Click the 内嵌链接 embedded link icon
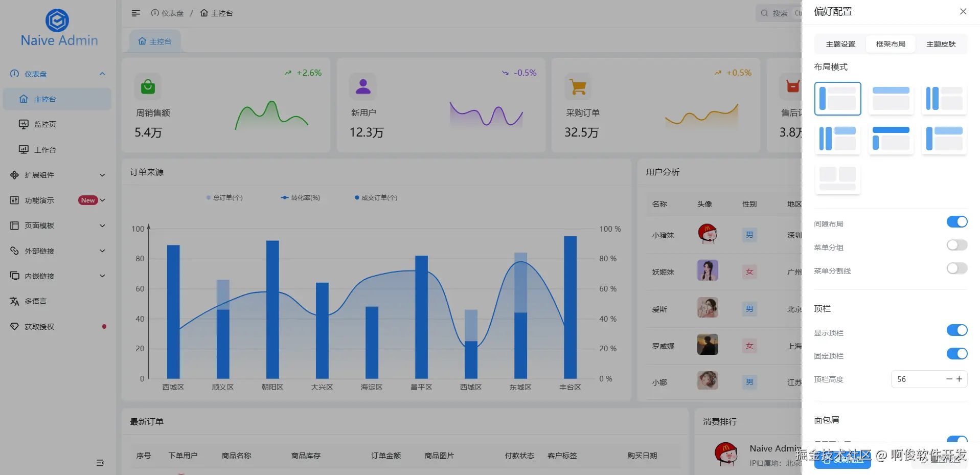 pos(14,276)
